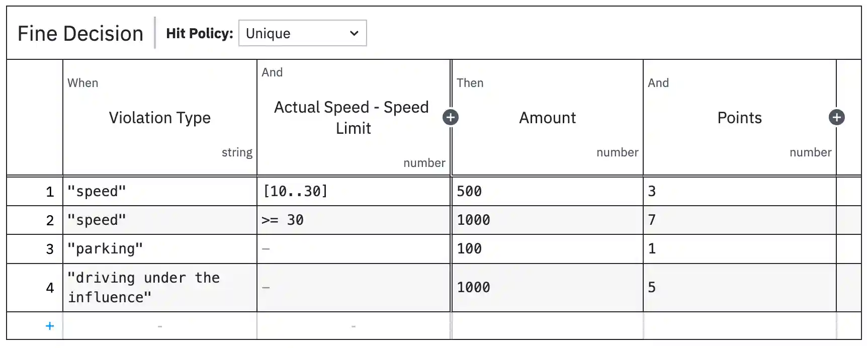Expand the Hit Policy selection list
868x348 pixels.
click(x=302, y=33)
